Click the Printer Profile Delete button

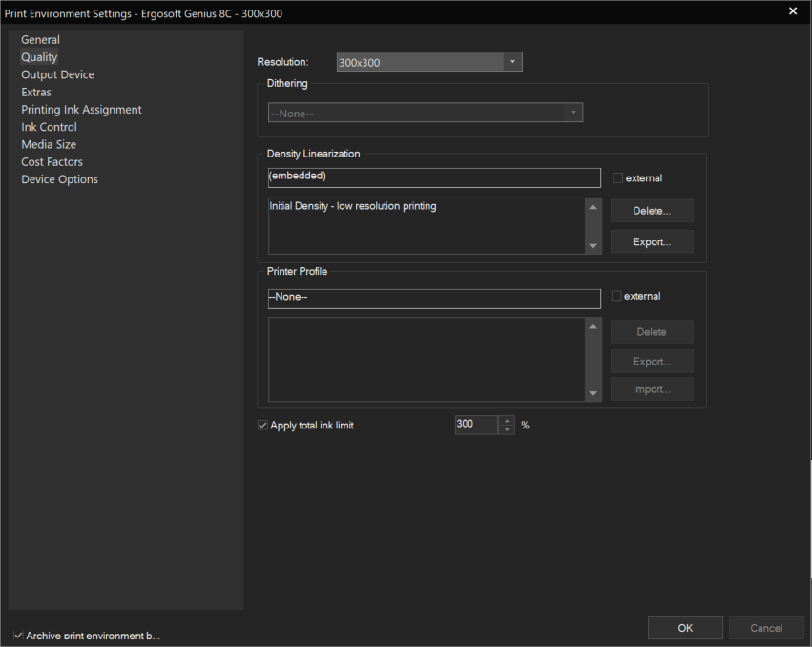click(652, 332)
